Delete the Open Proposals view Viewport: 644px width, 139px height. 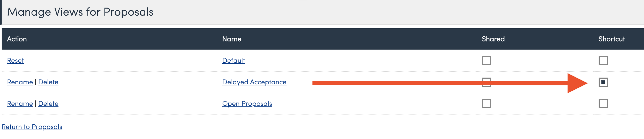point(48,104)
